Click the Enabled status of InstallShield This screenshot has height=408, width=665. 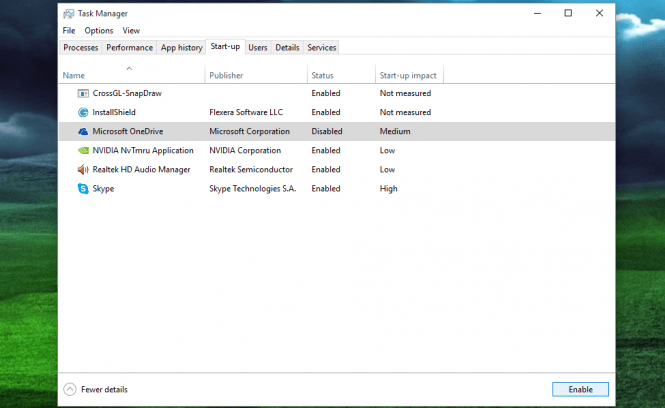pos(326,112)
